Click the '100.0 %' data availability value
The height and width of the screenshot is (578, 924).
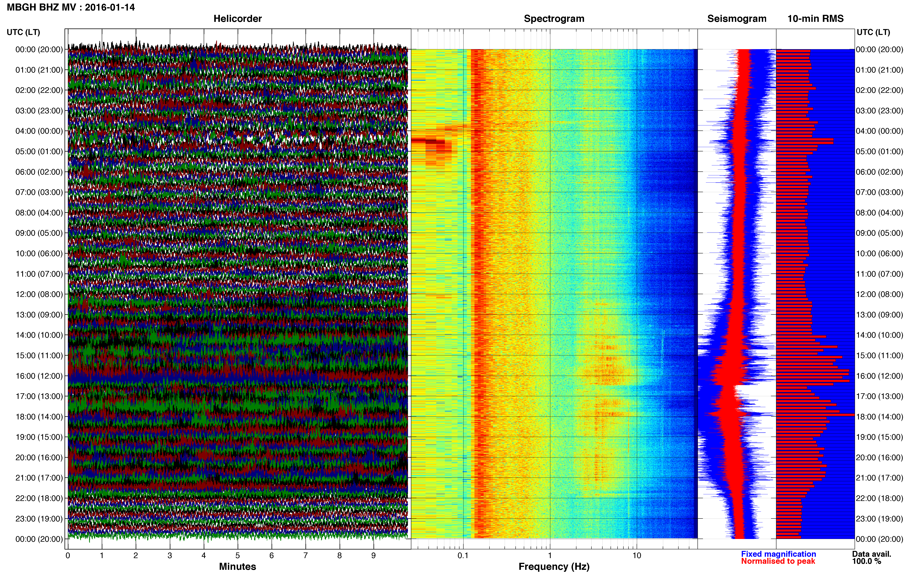click(866, 561)
